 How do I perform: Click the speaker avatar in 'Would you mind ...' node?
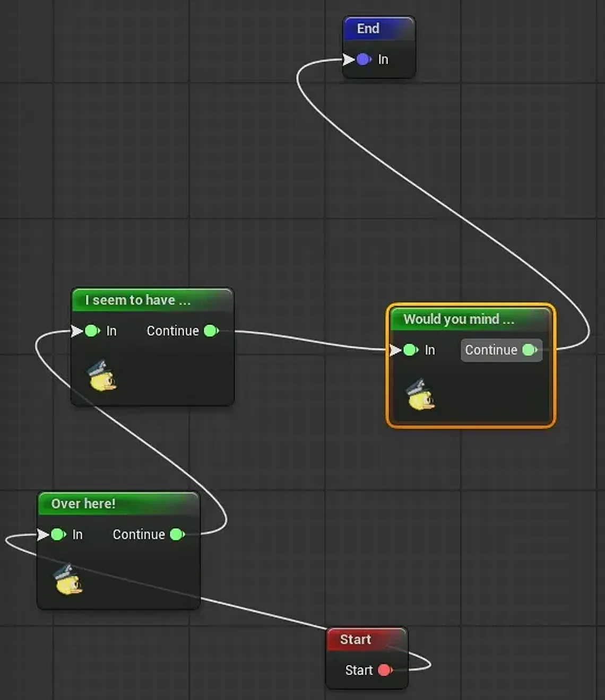[x=420, y=395]
